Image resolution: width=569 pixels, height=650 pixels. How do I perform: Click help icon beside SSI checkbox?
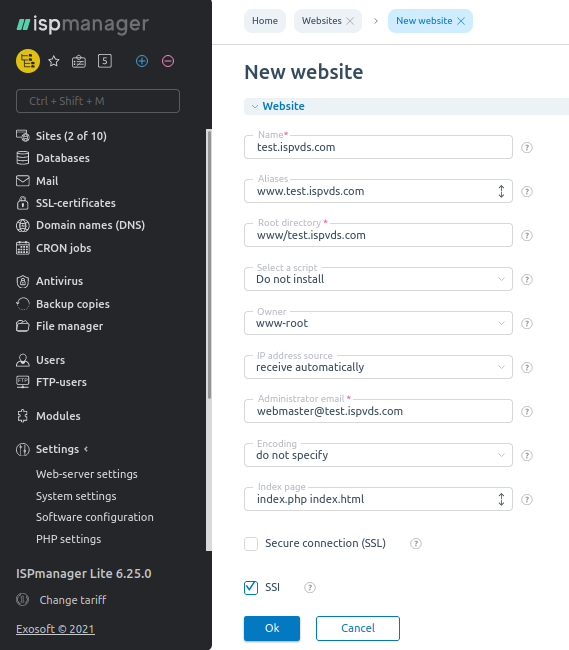click(310, 587)
